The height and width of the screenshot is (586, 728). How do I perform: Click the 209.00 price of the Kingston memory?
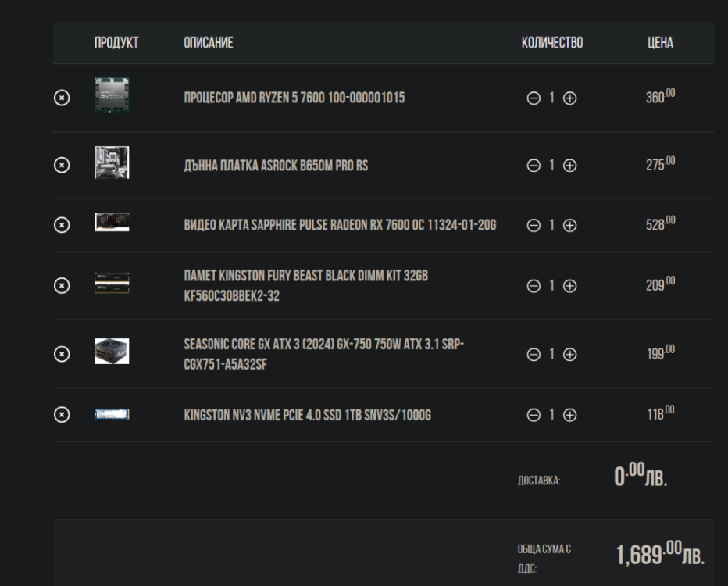pos(660,284)
